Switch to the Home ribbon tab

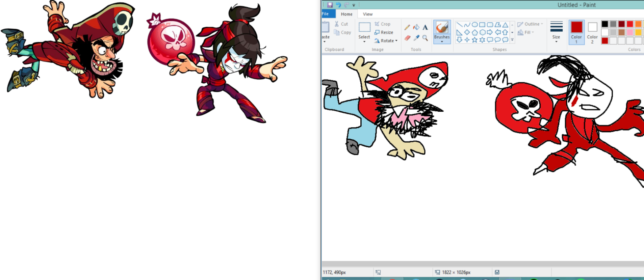coord(346,14)
